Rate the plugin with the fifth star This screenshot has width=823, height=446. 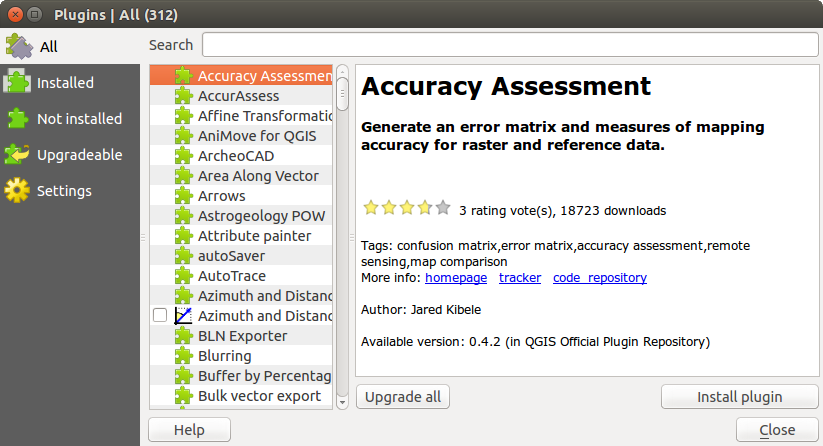coord(443,209)
